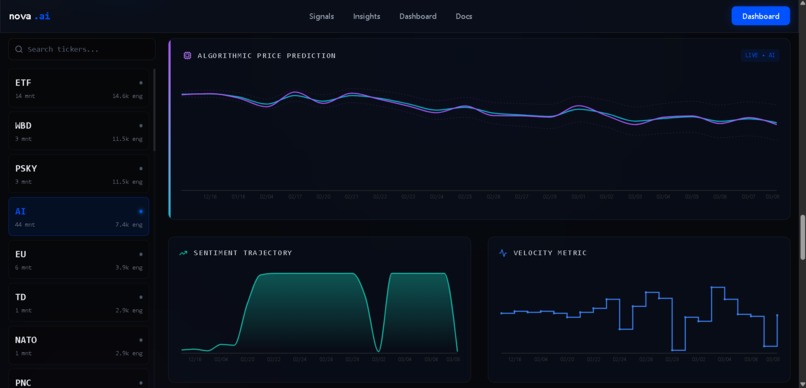806x388 pixels.
Task: Click the SENTIMENT TRAJECTORY title
Action: tap(243, 253)
